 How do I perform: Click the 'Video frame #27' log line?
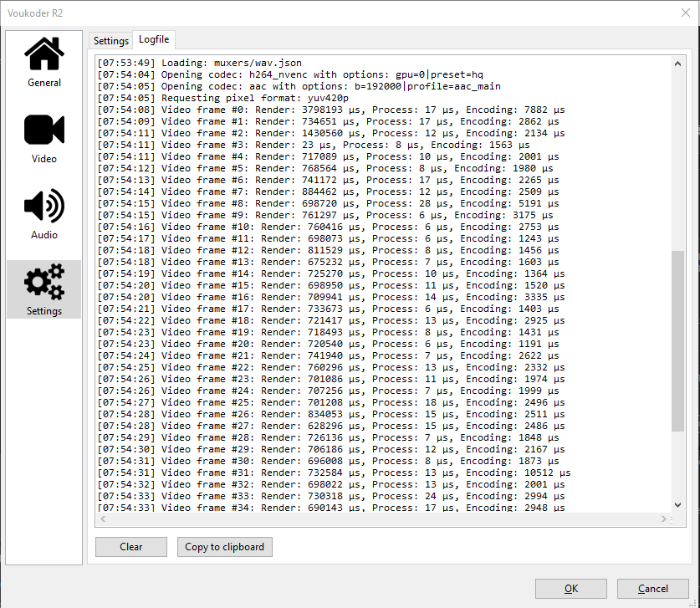click(331, 426)
